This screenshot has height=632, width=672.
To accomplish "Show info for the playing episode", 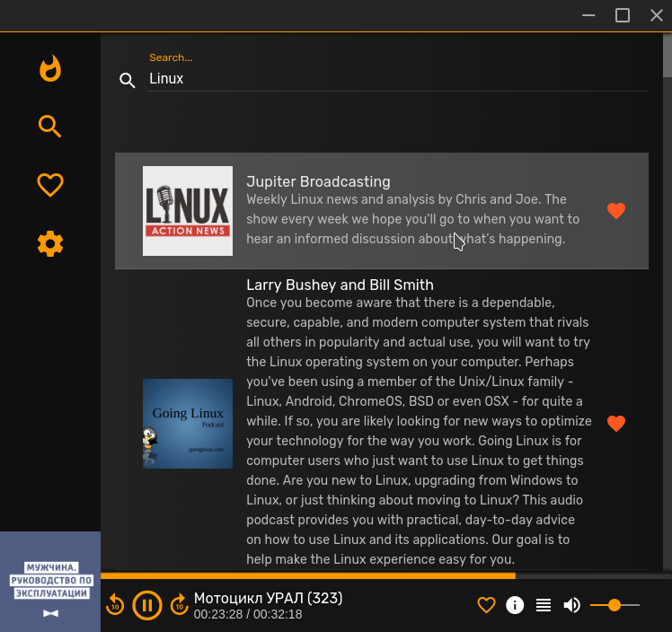I will click(515, 605).
